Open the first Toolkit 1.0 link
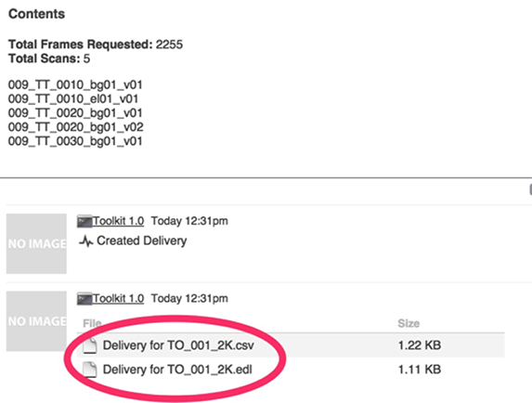Screen dimensions: 532x403 pos(119,221)
